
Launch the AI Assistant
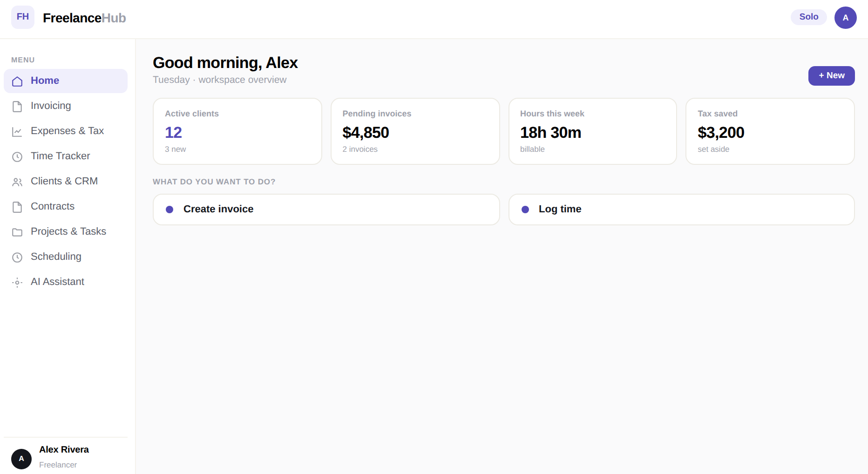tap(66, 282)
